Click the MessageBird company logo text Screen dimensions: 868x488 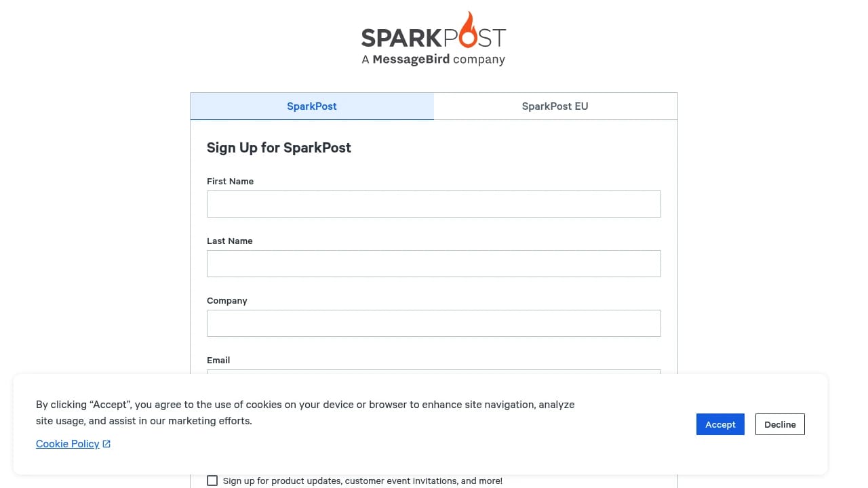(x=432, y=59)
